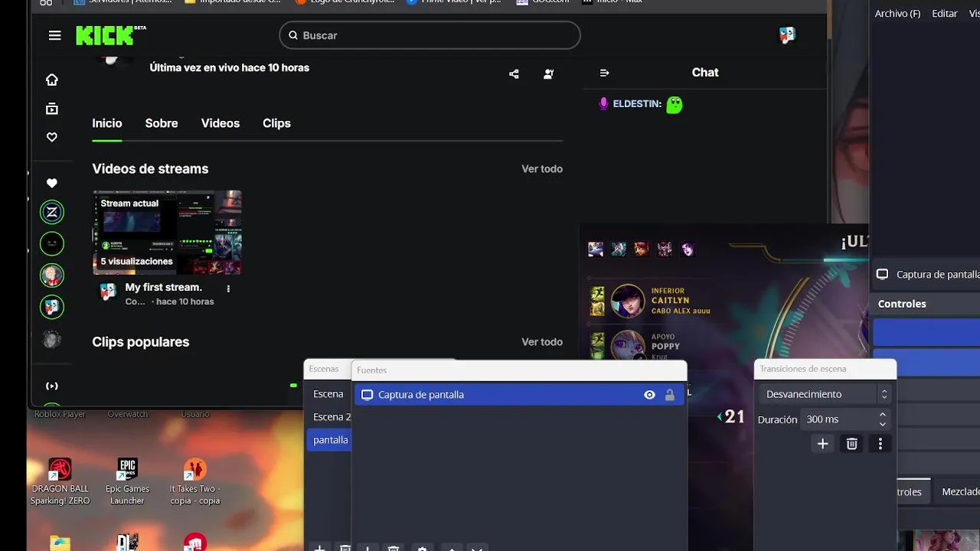Open the followed channel with Z avatar

click(52, 212)
